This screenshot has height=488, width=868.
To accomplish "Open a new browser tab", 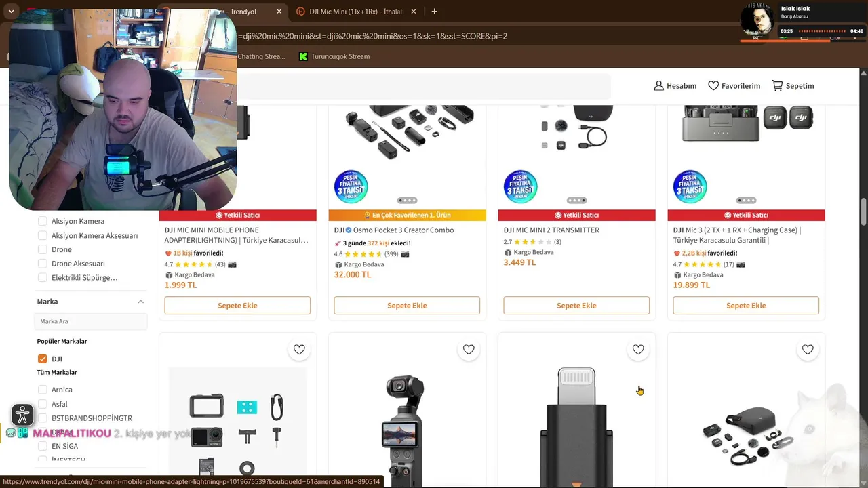I will point(434,12).
